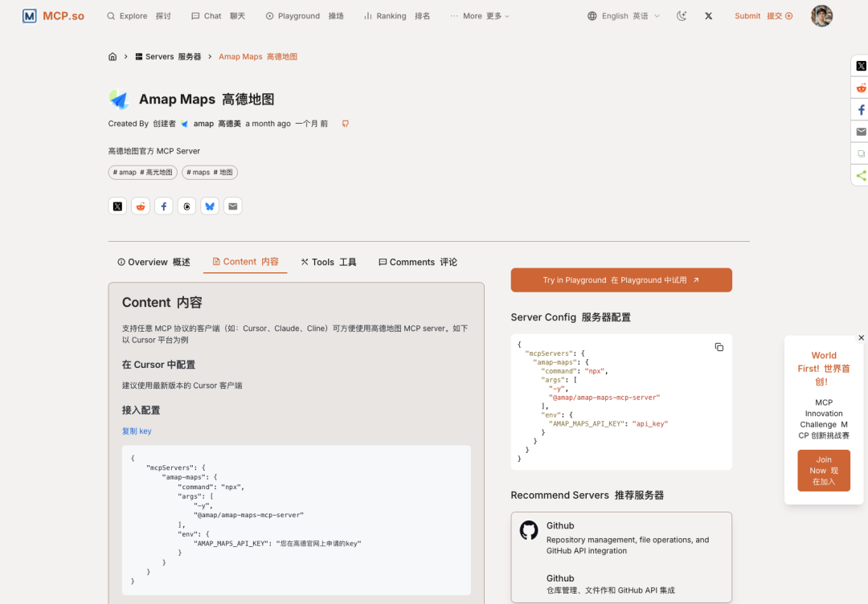Enable dark mode with the moon icon
868x604 pixels.
[681, 15]
